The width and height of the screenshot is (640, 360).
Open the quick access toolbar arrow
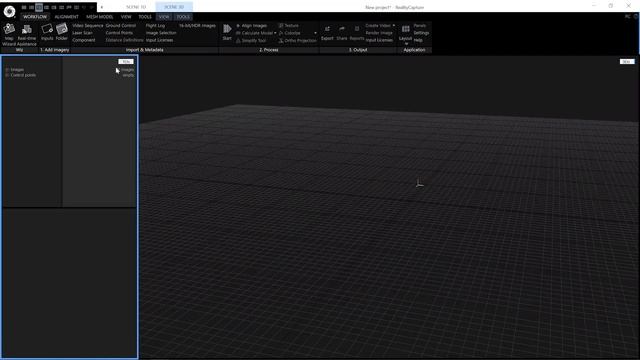(x=102, y=7)
